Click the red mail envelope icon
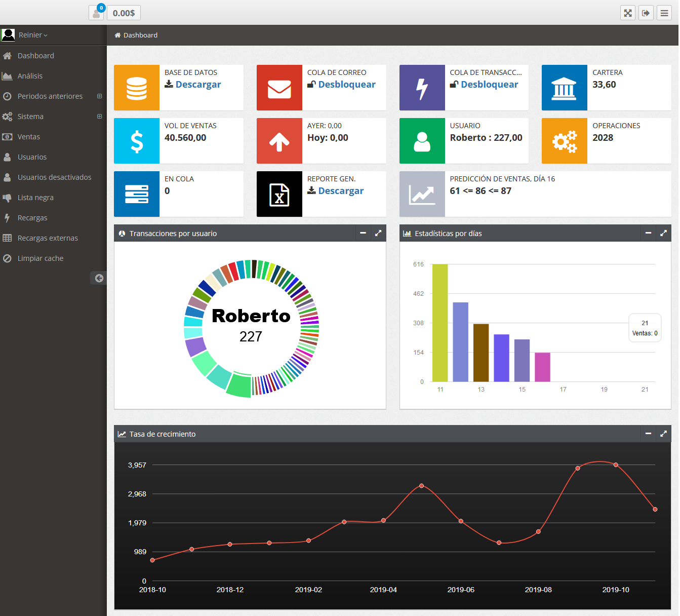Image resolution: width=680 pixels, height=616 pixels. (x=279, y=88)
